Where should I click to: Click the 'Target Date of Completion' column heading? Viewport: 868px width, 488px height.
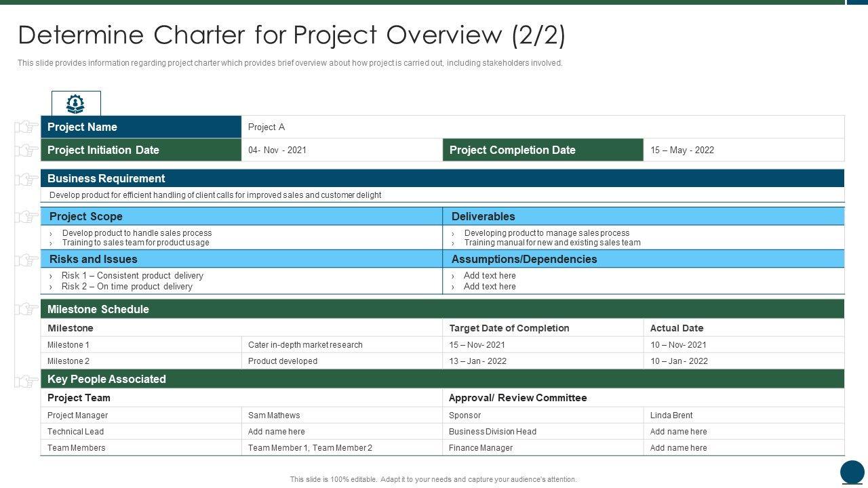509,328
